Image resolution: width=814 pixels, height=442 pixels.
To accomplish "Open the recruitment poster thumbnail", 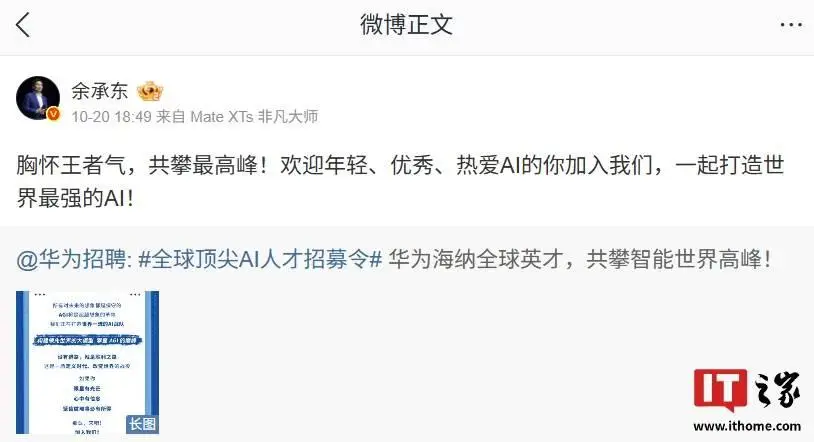I will 87,362.
